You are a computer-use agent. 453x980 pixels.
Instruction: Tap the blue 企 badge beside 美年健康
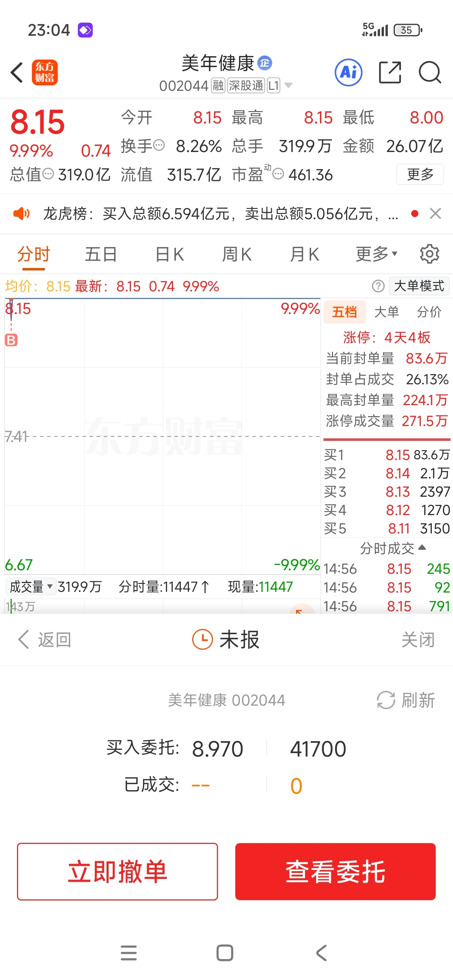pos(265,63)
